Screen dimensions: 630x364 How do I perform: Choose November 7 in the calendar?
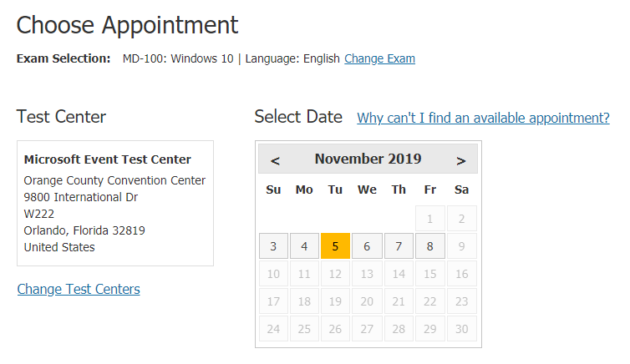[399, 246]
